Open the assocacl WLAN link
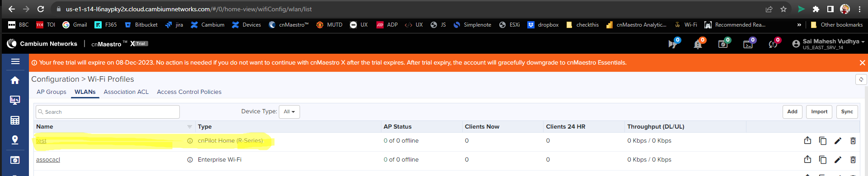This screenshot has height=176, width=868. point(48,160)
